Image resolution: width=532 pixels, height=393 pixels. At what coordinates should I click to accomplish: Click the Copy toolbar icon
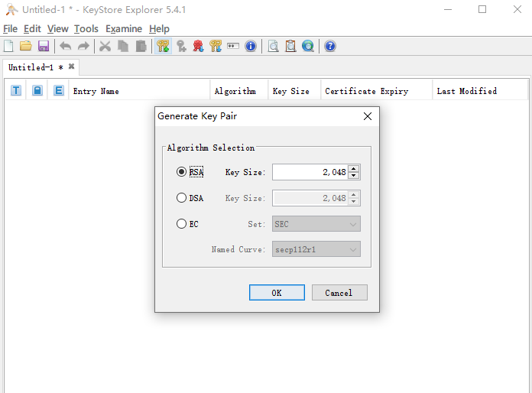tap(123, 46)
